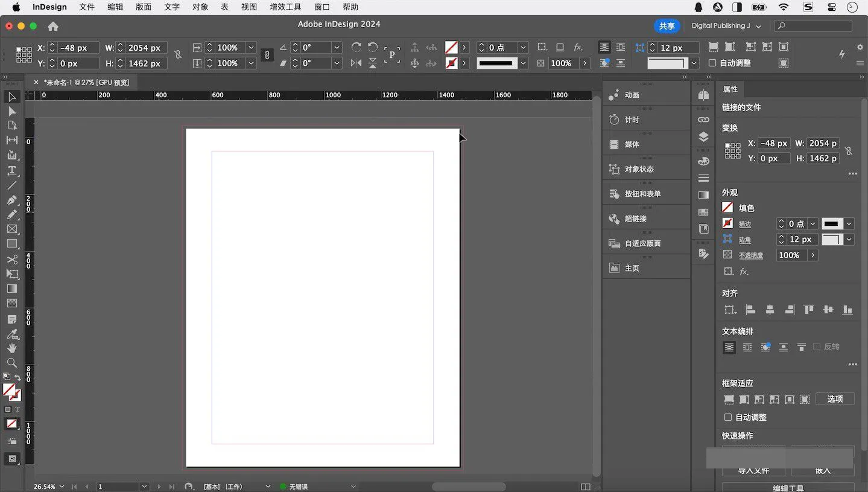Click the Home icon
The width and height of the screenshot is (868, 492).
coord(53,26)
